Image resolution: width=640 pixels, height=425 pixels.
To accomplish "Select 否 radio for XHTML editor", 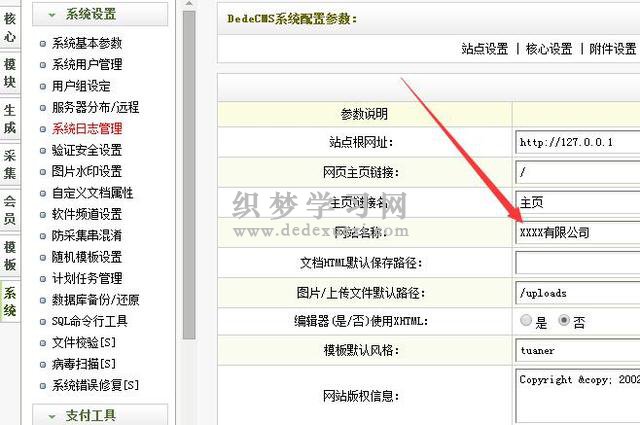I will [564, 321].
